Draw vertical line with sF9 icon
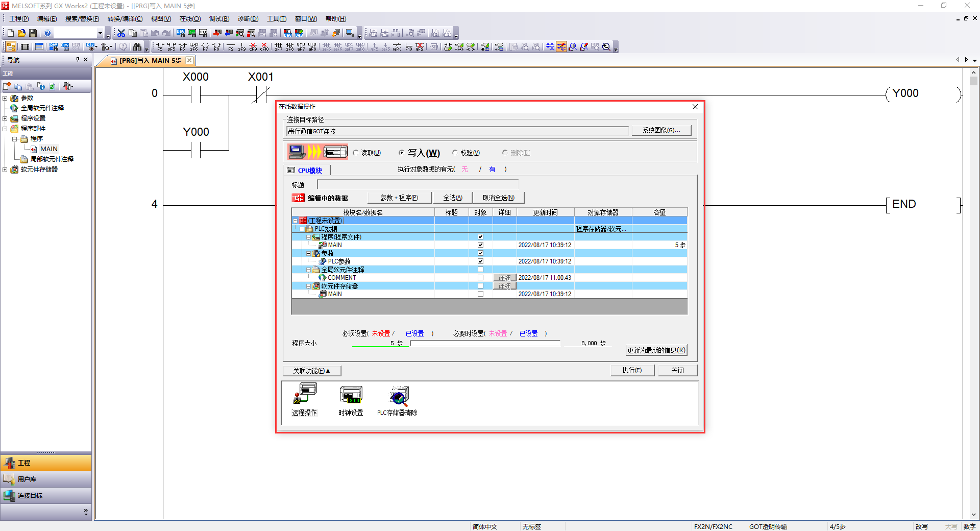Viewport: 980px width, 531px height. pos(242,47)
